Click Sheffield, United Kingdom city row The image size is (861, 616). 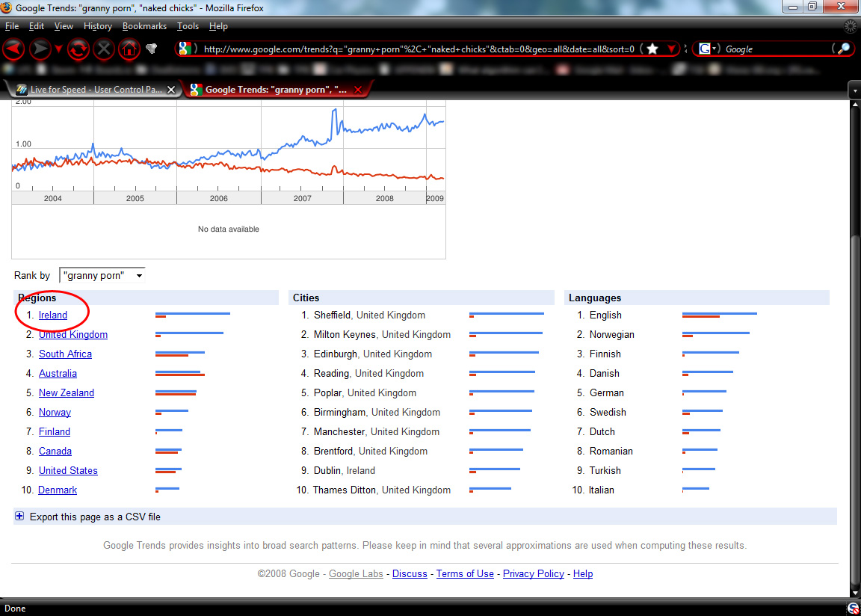422,315
